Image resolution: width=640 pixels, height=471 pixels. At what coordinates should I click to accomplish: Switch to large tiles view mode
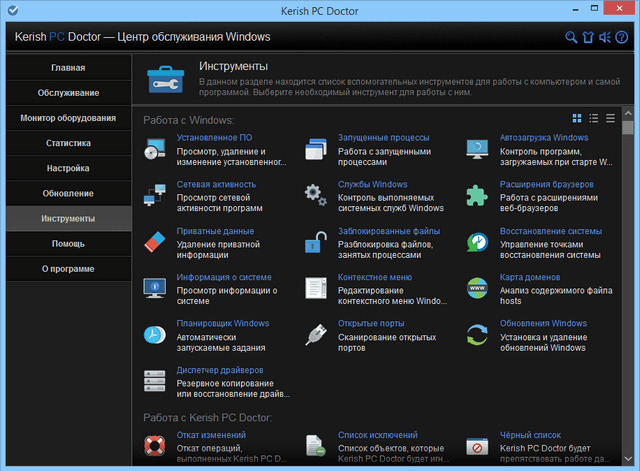(x=578, y=119)
